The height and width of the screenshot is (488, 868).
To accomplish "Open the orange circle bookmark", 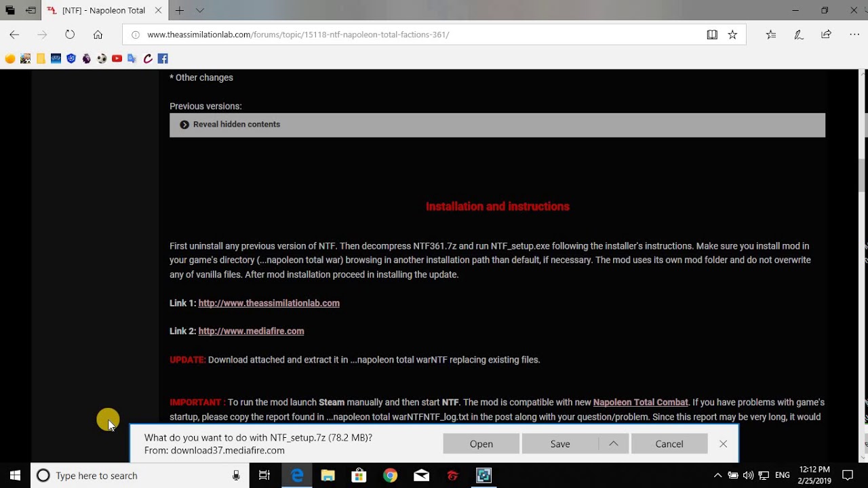I will point(9,59).
